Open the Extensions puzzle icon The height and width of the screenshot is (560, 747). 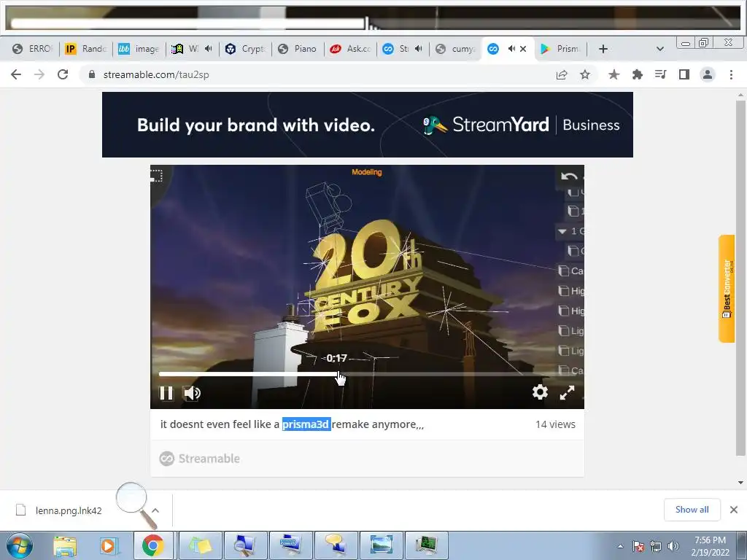(x=637, y=74)
